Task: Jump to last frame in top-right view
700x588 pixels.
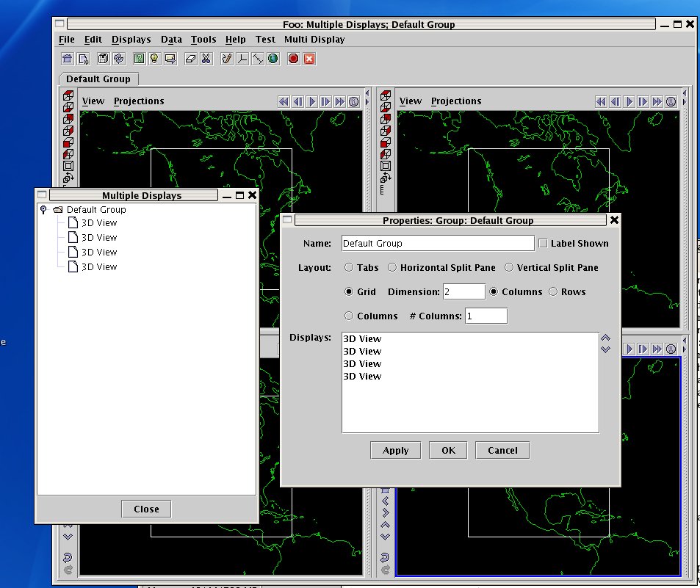Action: point(657,102)
